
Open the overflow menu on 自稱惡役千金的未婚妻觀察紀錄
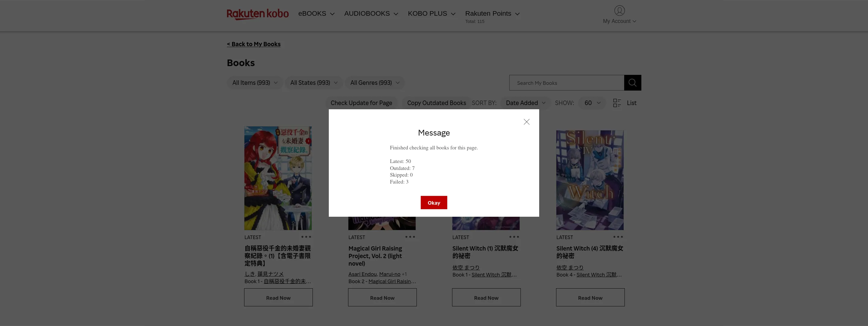pos(306,237)
